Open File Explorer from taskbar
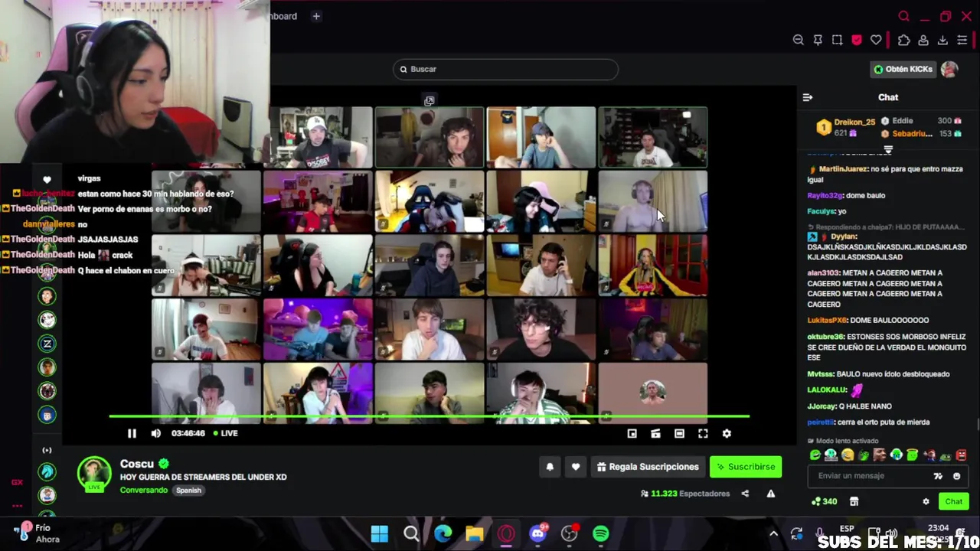Screen dimensions: 980x551 [475, 533]
